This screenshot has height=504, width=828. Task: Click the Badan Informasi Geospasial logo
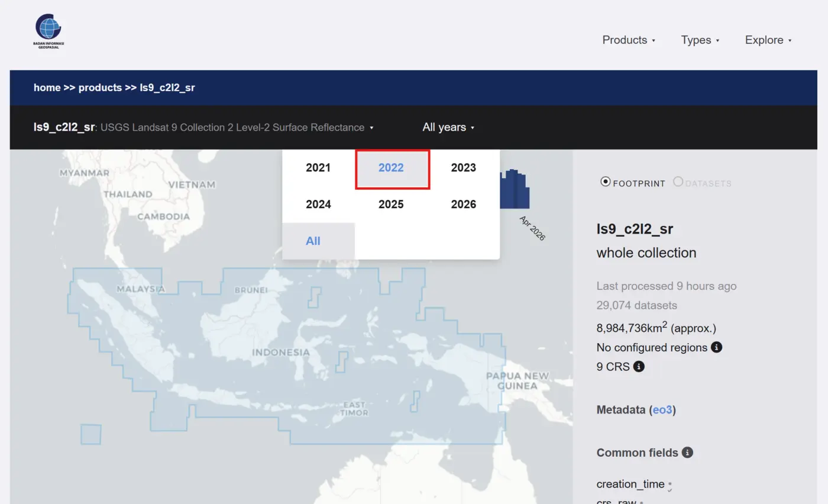point(48,31)
